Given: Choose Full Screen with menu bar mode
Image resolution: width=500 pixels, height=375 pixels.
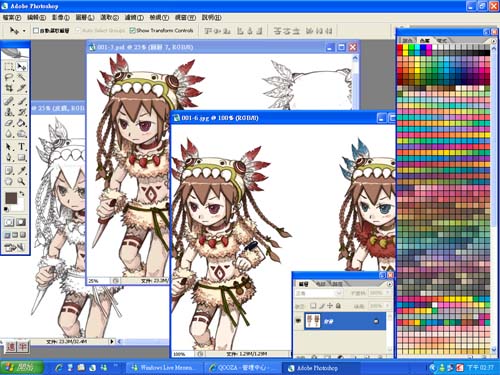Looking at the screenshot, I should [15, 235].
